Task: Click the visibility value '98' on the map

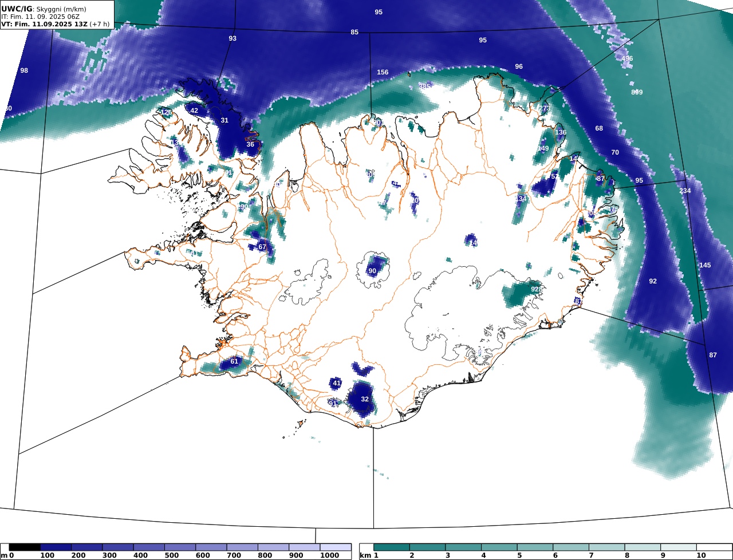Action: [x=24, y=70]
